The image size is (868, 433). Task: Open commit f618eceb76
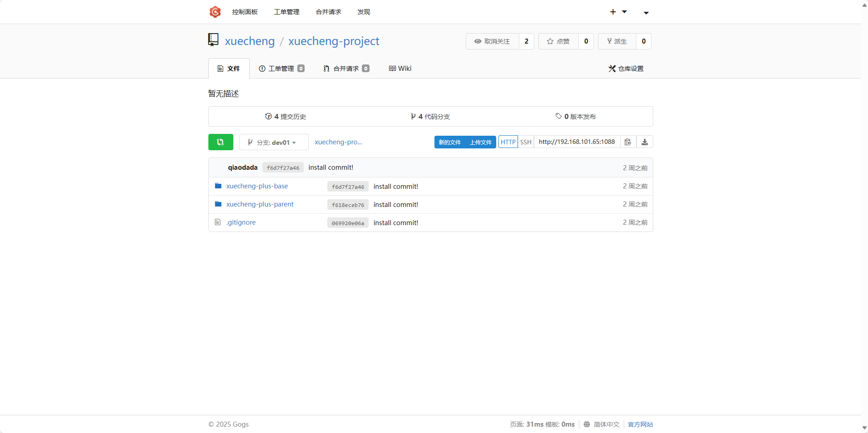(348, 205)
